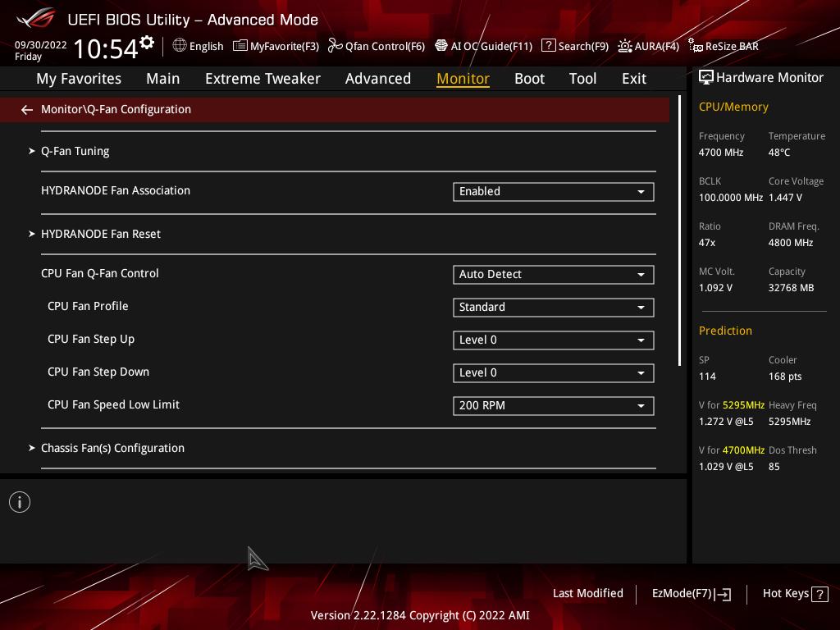Viewport: 840px width, 630px height.
Task: Select HYDRANODE Fan Association label
Action: [116, 190]
